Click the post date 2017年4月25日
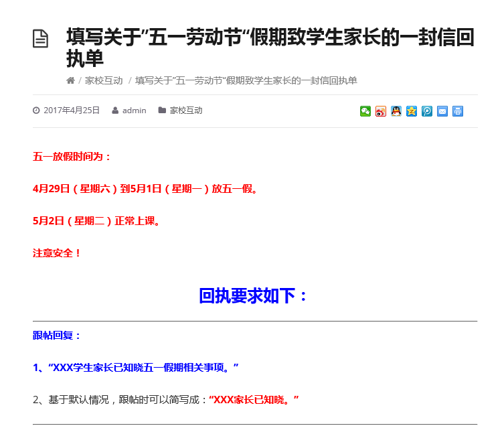This screenshot has height=430, width=504. [71, 111]
